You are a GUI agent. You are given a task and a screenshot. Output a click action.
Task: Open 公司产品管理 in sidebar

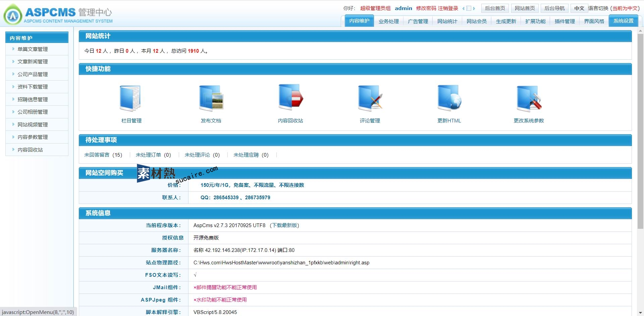click(33, 74)
